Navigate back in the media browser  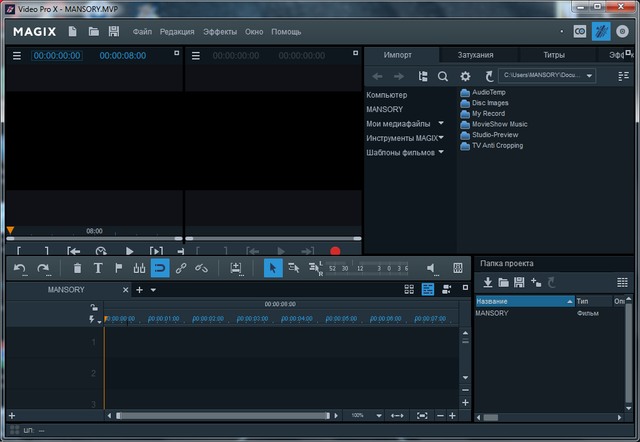point(377,76)
